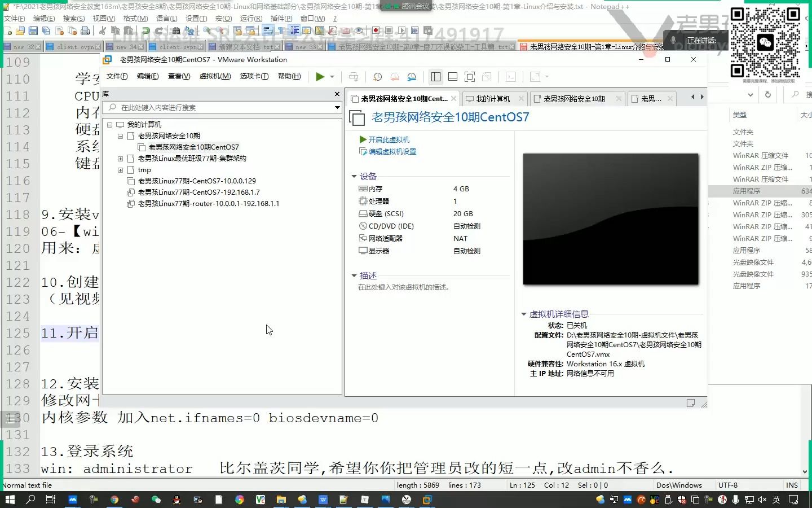This screenshot has width=812, height=508.
Task: Click the Windows Start button
Action: coord(10,500)
